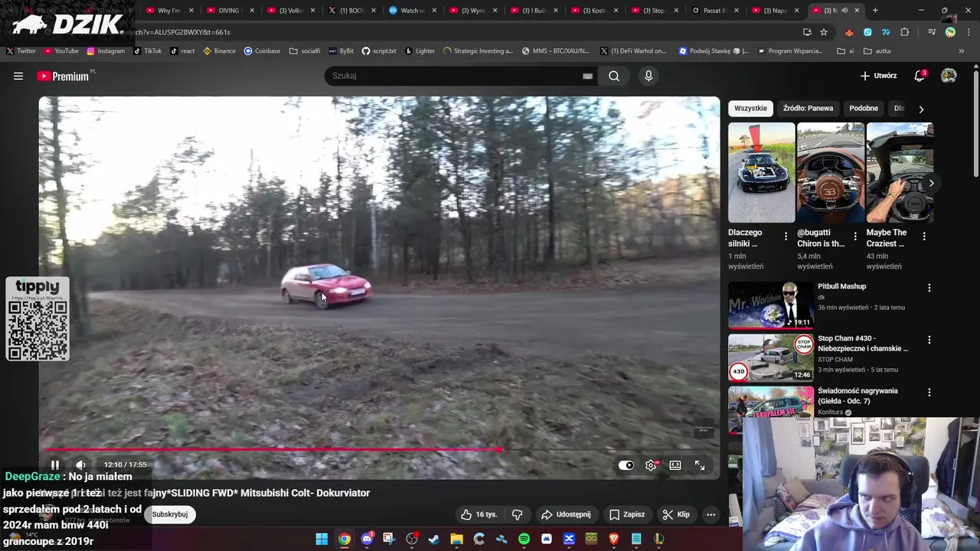Open the account avatar menu
The height and width of the screenshot is (551, 980).
pyautogui.click(x=949, y=76)
